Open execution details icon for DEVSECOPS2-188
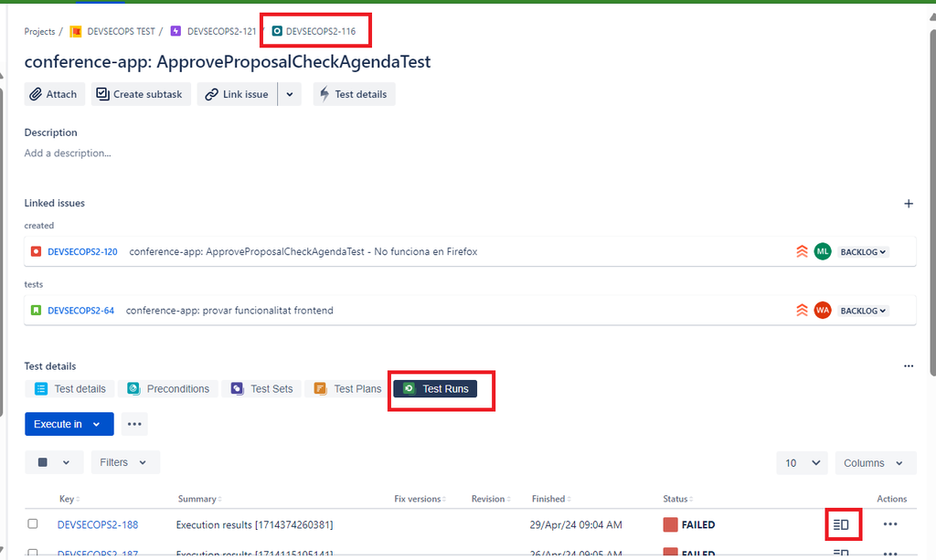 click(x=841, y=524)
